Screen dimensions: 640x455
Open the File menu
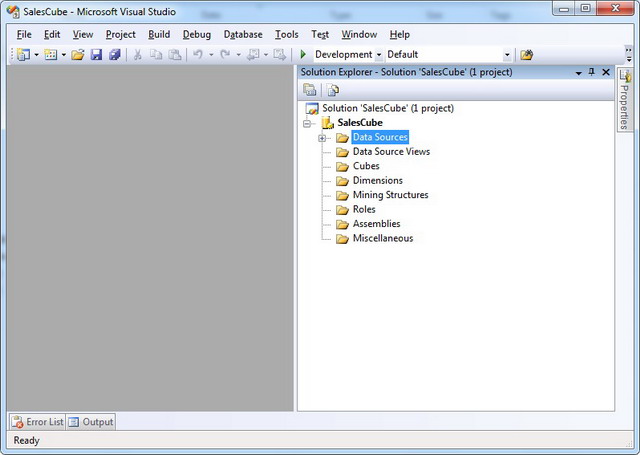click(24, 35)
